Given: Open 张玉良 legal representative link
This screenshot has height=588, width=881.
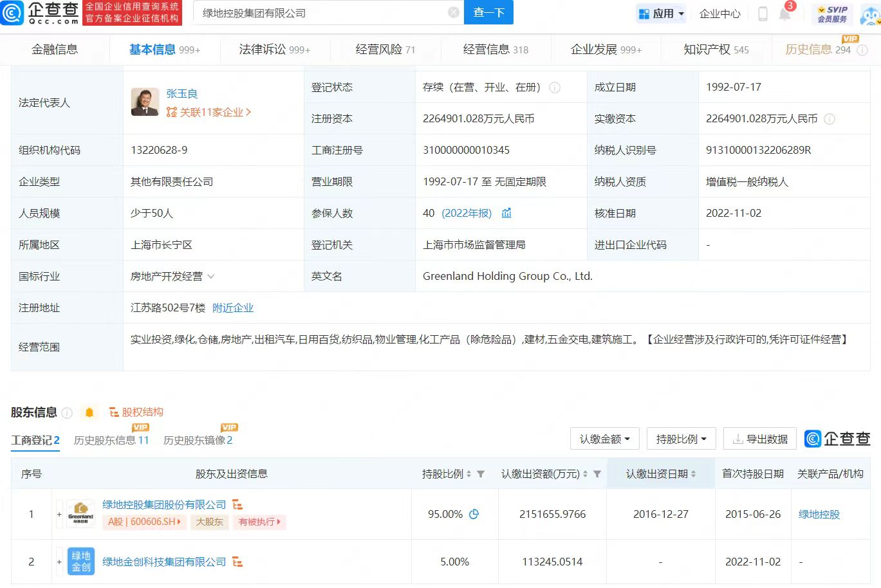Looking at the screenshot, I should 182,94.
